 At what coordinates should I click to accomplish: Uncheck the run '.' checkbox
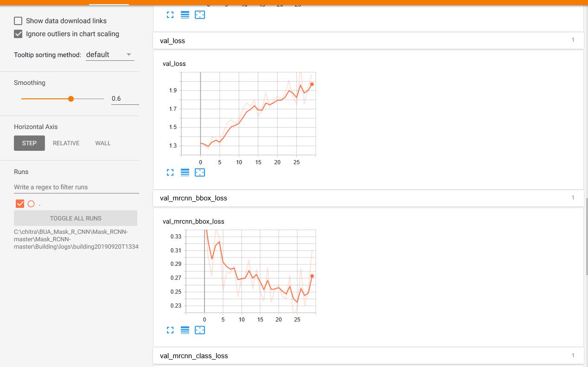(x=20, y=204)
